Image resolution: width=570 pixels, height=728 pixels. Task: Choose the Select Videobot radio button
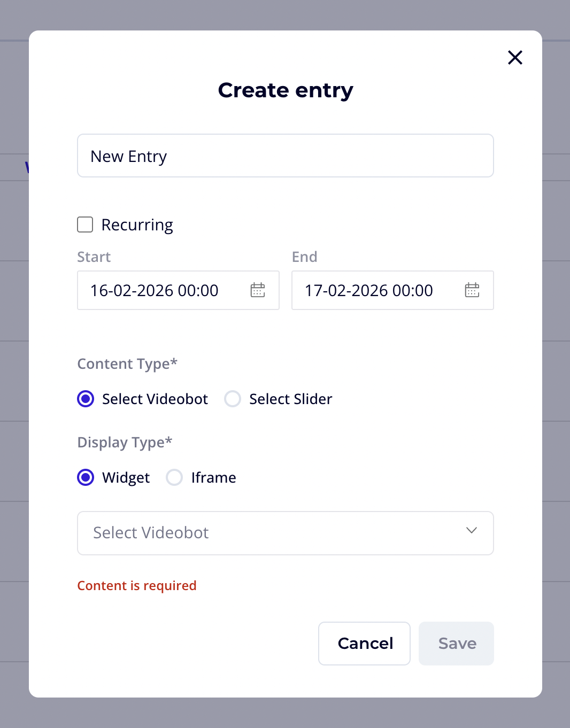tap(86, 399)
